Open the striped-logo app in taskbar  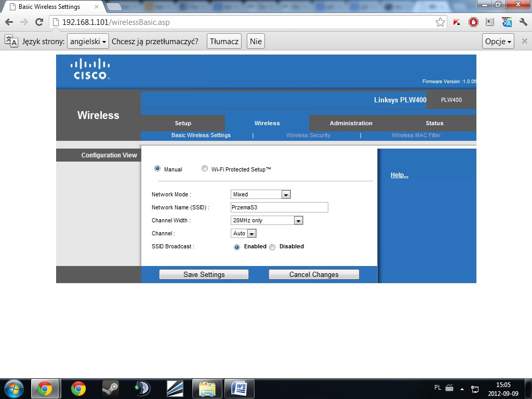pos(175,389)
